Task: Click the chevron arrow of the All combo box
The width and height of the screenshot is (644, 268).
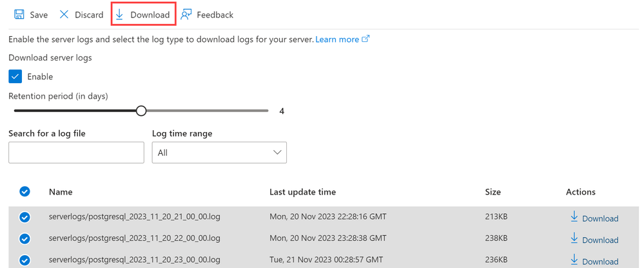Action: pyautogui.click(x=277, y=152)
